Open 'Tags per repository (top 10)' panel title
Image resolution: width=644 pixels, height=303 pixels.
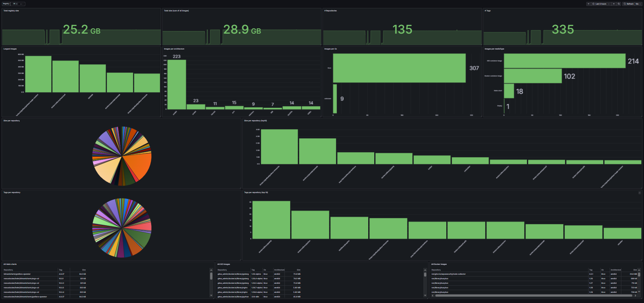click(256, 192)
